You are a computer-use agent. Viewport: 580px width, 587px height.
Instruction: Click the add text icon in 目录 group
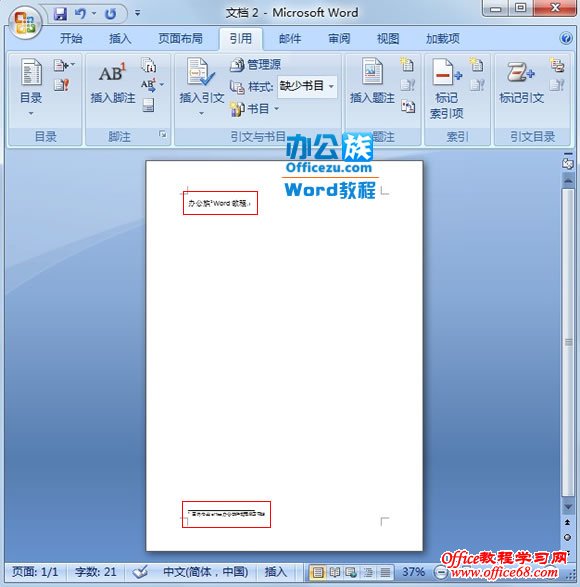(64, 66)
